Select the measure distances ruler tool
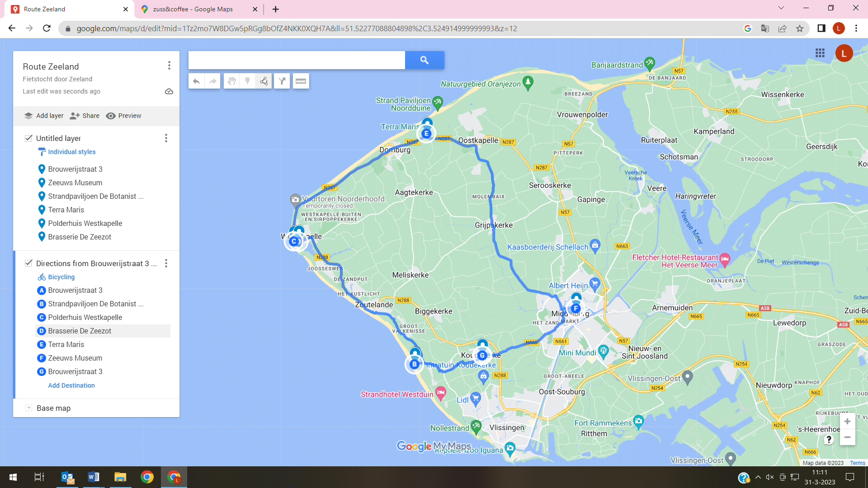The height and width of the screenshot is (488, 868). [x=301, y=81]
